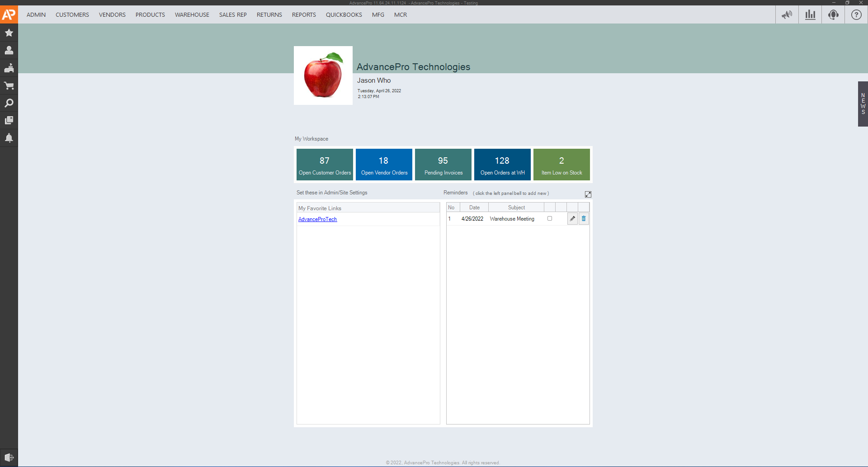Click the logout icon at sidebar bottom

(9, 457)
